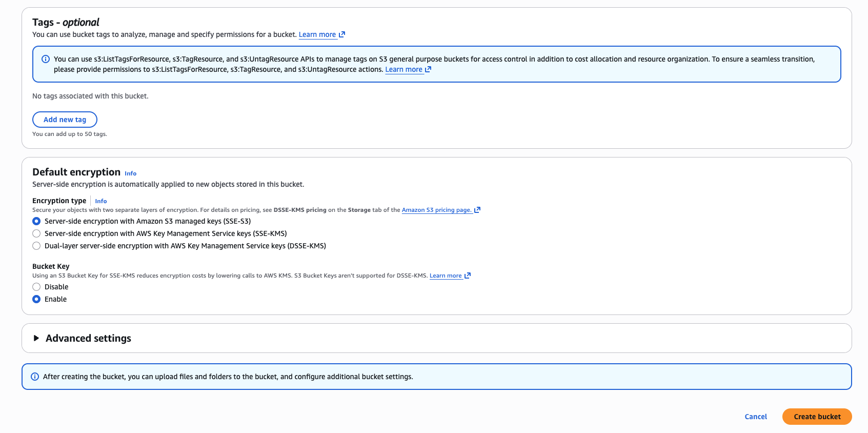Choose Enable for Bucket Key
Viewport: 868px width, 433px height.
[x=36, y=299]
